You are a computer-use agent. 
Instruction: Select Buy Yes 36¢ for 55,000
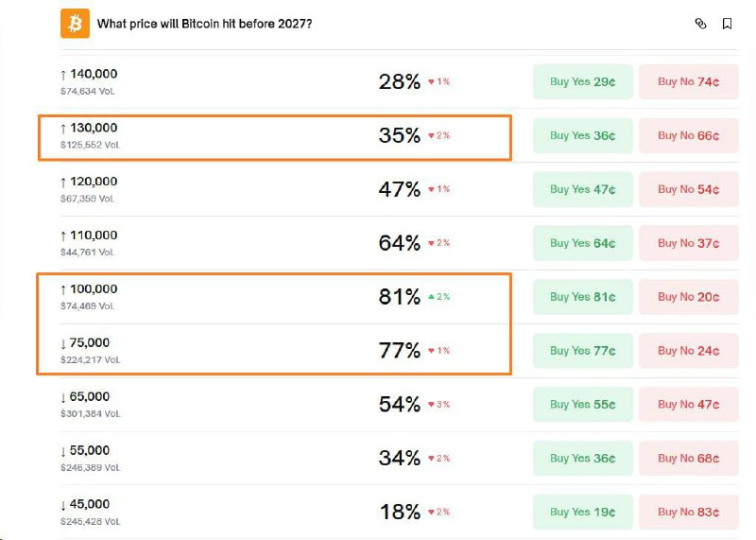(x=582, y=459)
